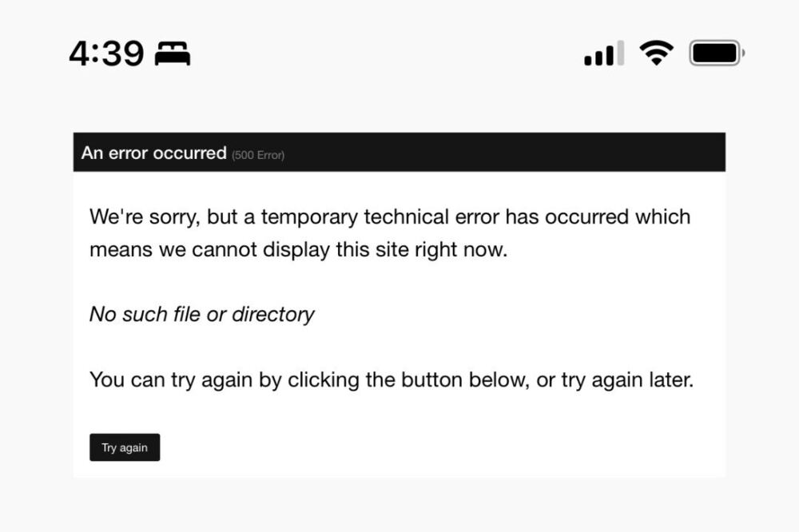Tap the Sleep Focus bed icon
Screen dimensions: 799x532
(173, 54)
